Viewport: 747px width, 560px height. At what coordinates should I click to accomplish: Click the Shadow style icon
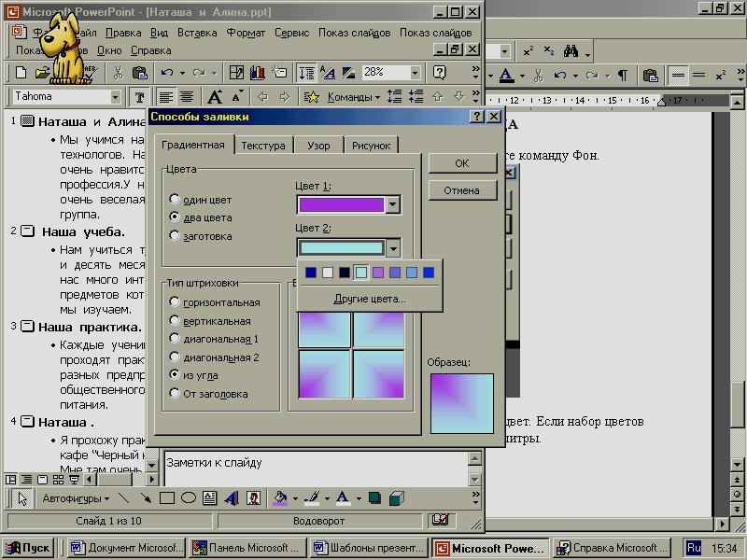coord(375,498)
